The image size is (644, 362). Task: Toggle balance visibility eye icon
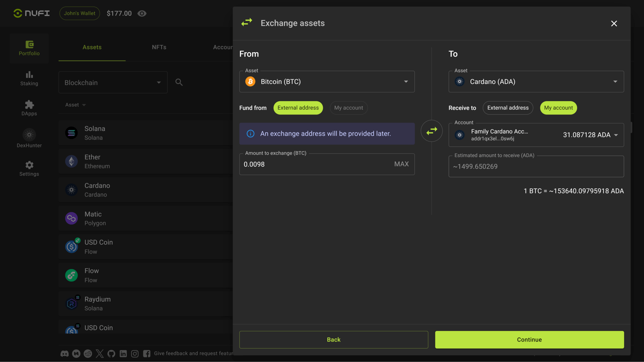[x=142, y=13]
